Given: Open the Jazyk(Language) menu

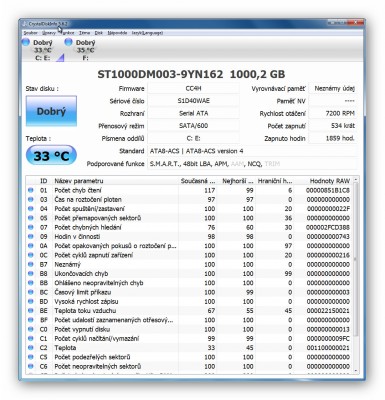Looking at the screenshot, I should pyautogui.click(x=147, y=33).
